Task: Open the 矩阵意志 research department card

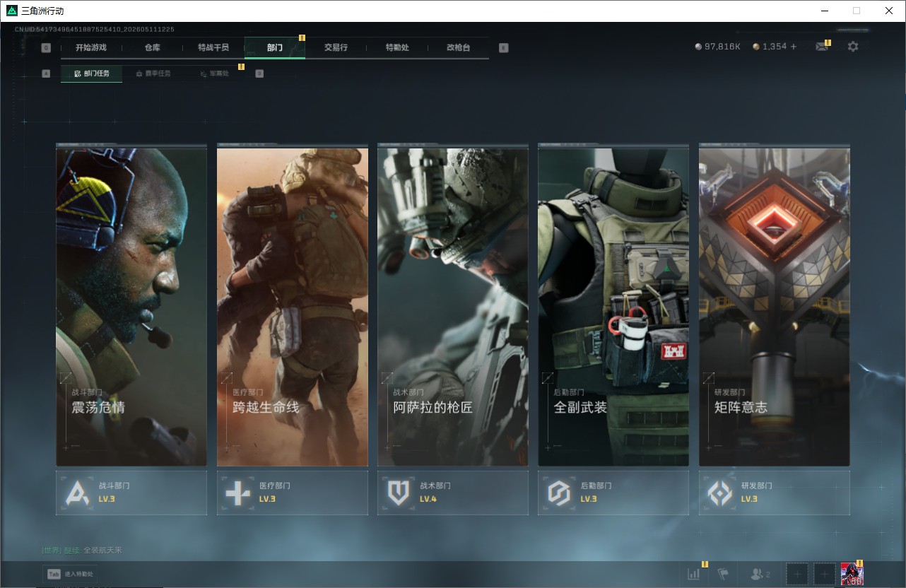Action: [775, 305]
